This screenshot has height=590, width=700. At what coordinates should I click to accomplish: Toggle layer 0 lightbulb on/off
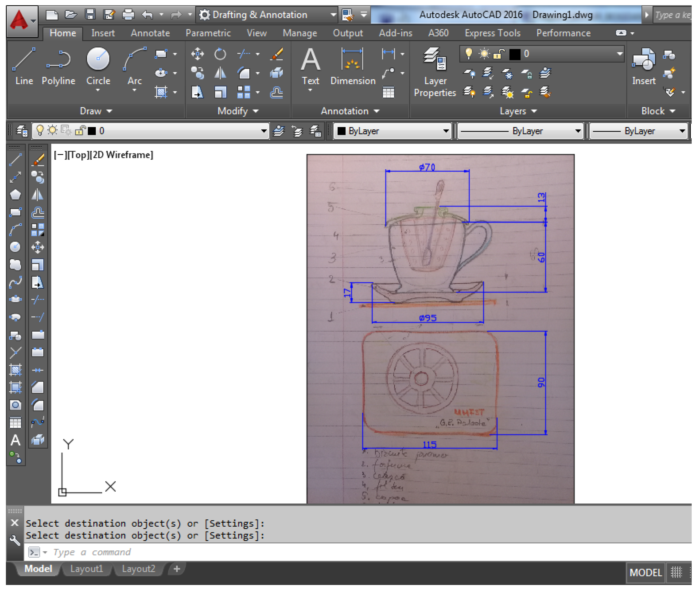tap(469, 54)
